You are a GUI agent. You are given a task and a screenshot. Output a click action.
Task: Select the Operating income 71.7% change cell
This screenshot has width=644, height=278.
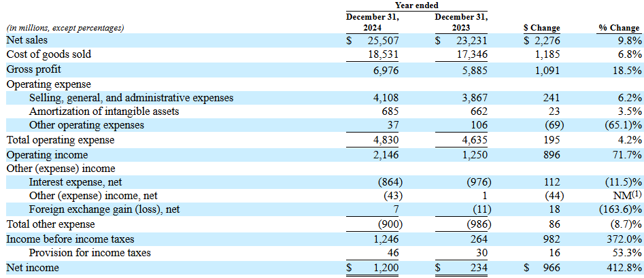pos(626,155)
